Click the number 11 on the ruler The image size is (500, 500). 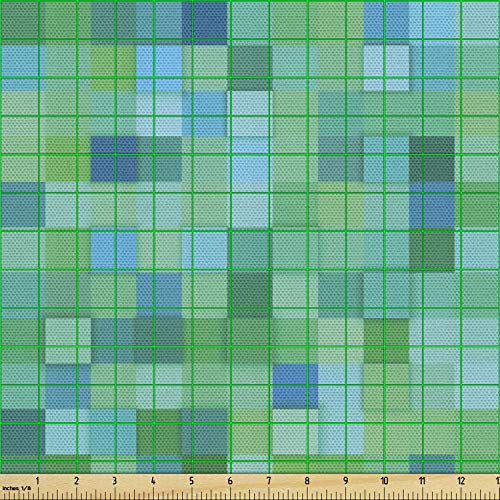(x=423, y=481)
